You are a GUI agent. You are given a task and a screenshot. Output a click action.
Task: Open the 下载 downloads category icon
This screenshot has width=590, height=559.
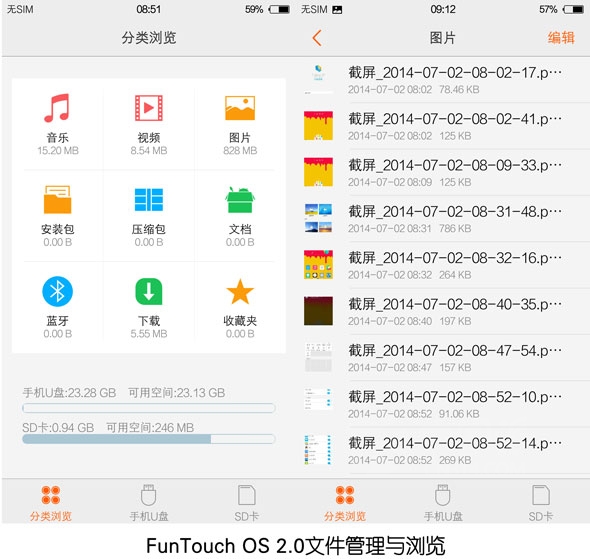tap(149, 292)
